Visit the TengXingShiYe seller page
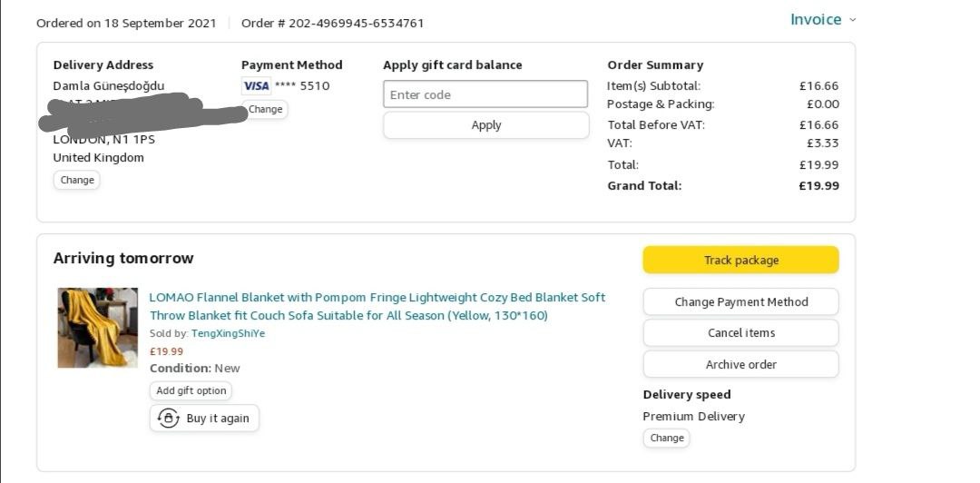 (x=228, y=333)
